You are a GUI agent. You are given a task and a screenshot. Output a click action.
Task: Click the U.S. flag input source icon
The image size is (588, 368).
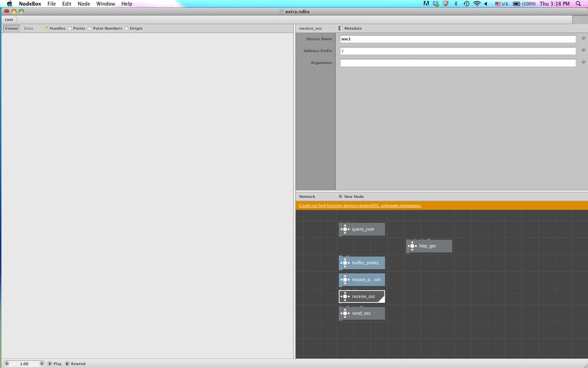(x=497, y=4)
